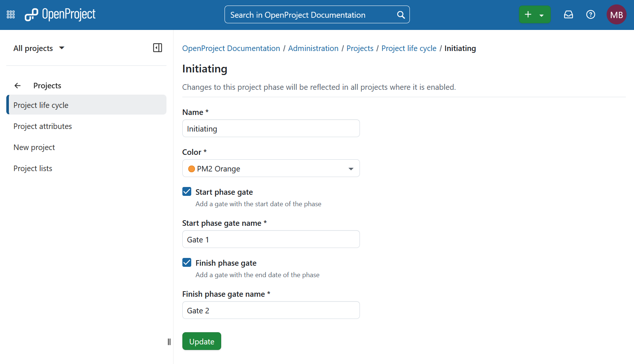Viewport: 634px width, 364px height.
Task: Open Project lists from the sidebar
Action: tap(33, 168)
